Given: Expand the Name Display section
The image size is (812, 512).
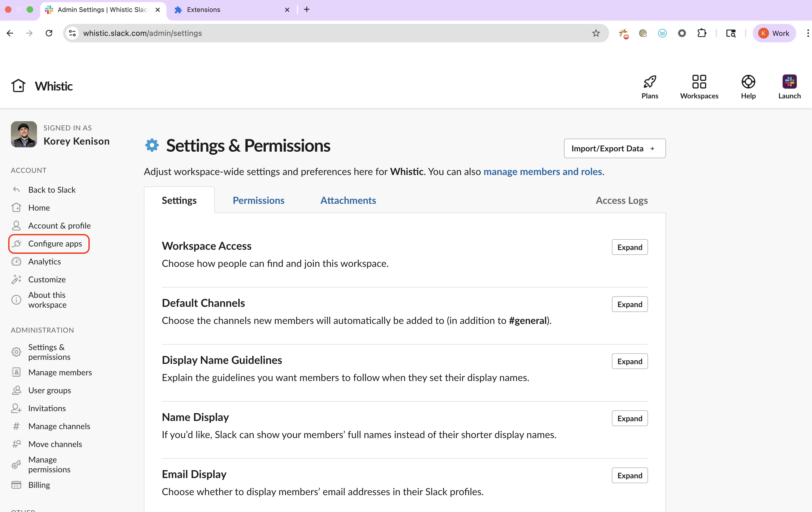Looking at the screenshot, I should click(630, 418).
